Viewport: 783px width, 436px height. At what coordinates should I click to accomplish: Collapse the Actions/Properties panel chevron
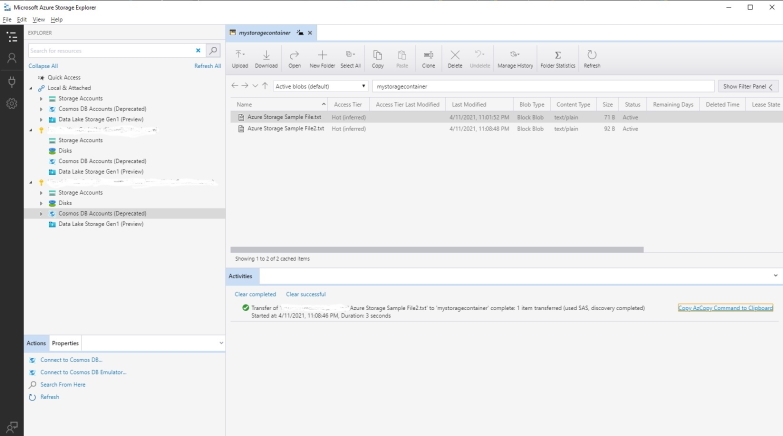click(x=221, y=343)
